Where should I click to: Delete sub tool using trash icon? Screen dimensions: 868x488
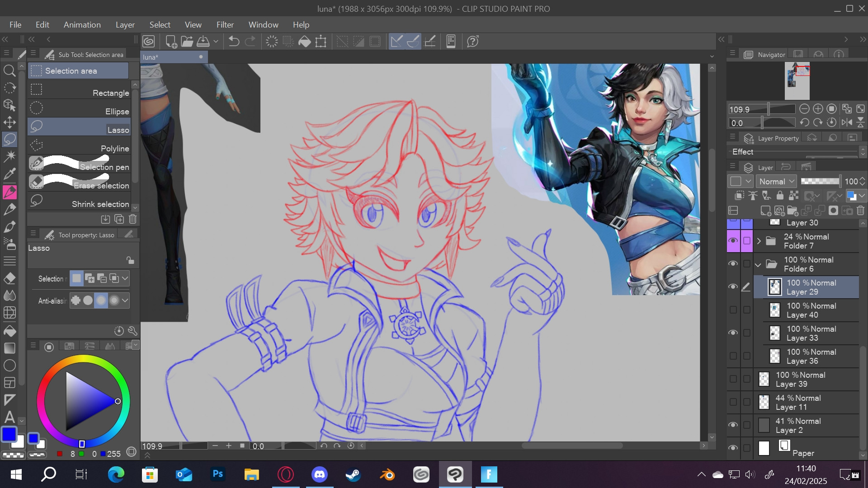(132, 219)
